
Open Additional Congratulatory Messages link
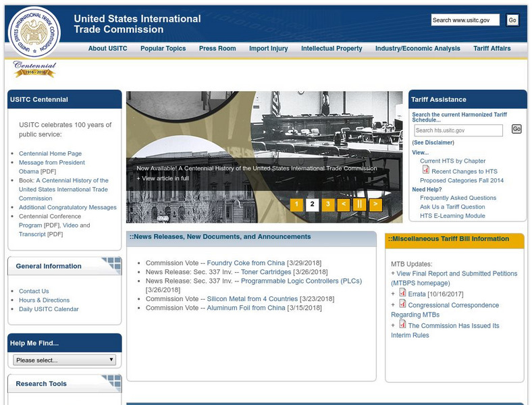coord(68,207)
